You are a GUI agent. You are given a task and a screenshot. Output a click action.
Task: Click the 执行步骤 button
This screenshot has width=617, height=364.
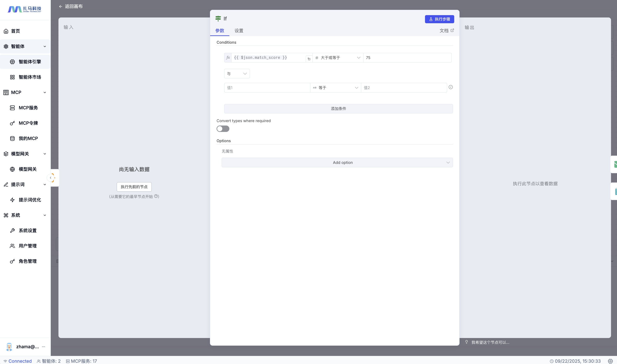pos(439,19)
